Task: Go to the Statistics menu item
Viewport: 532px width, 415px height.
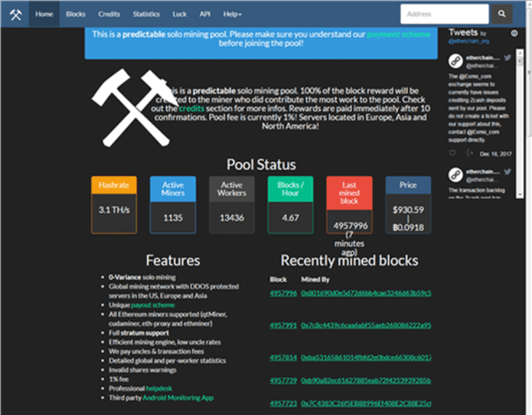Action: (146, 14)
